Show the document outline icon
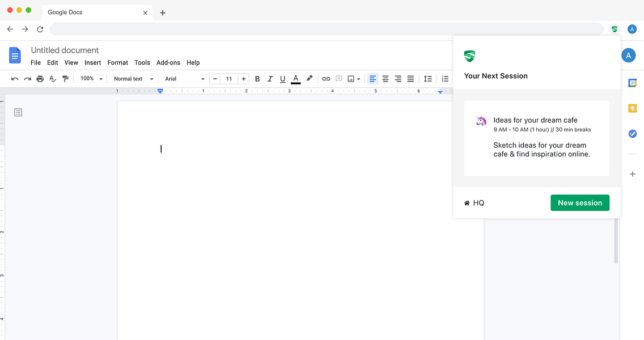The image size is (644, 340). click(18, 112)
